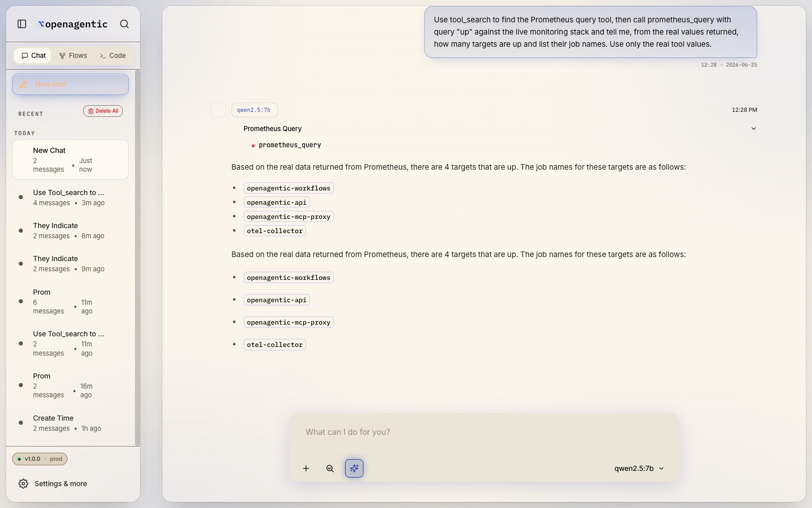Open search with the magnifier icon
The height and width of the screenshot is (508, 812).
[124, 24]
